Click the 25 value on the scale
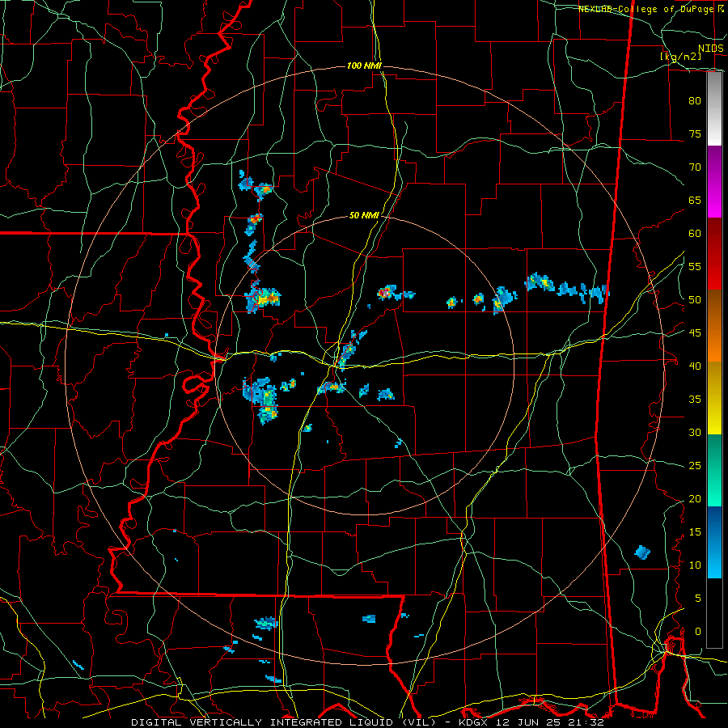The height and width of the screenshot is (728, 728). pyautogui.click(x=695, y=466)
